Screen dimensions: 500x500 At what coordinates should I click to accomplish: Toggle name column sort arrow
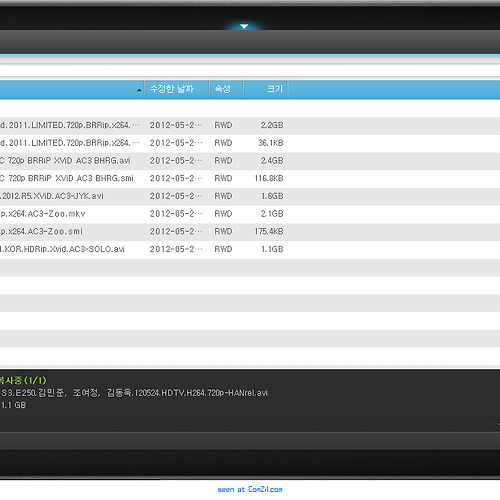(x=139, y=90)
